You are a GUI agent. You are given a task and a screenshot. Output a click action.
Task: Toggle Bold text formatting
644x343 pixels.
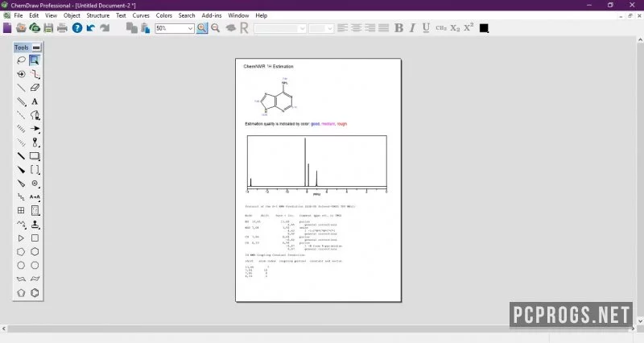point(398,28)
